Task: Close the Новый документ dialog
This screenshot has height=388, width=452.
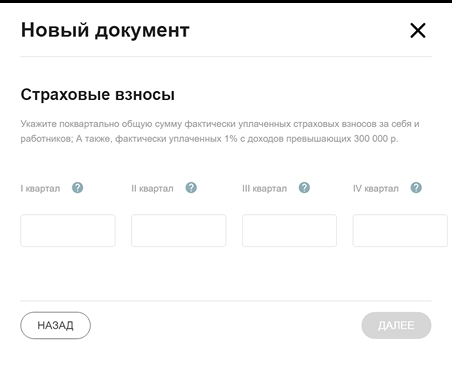Action: tap(418, 31)
